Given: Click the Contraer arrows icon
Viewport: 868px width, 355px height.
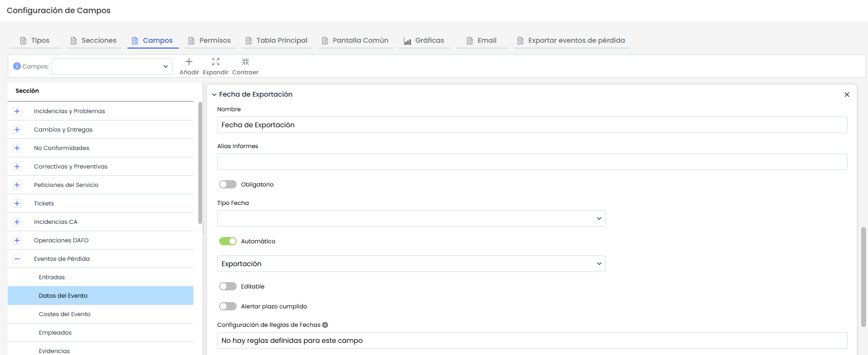Looking at the screenshot, I should point(245,62).
